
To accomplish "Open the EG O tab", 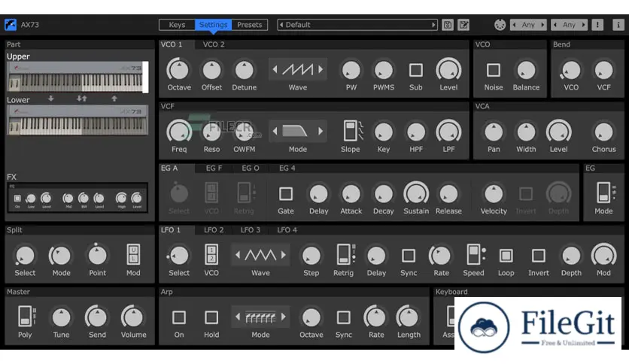I will 251,168.
